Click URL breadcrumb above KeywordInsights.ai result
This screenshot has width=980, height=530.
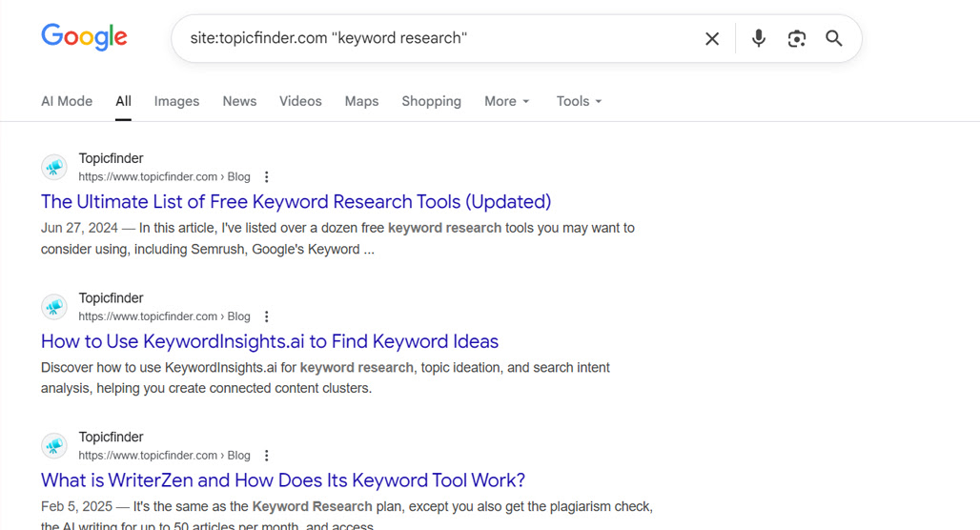click(x=164, y=316)
